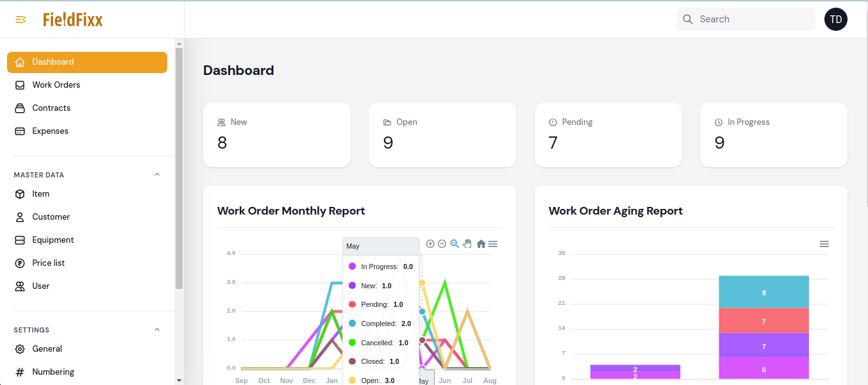Click the zoom out icon on Monthly Report chart
Screen dimensions: 868x385
pos(442,244)
